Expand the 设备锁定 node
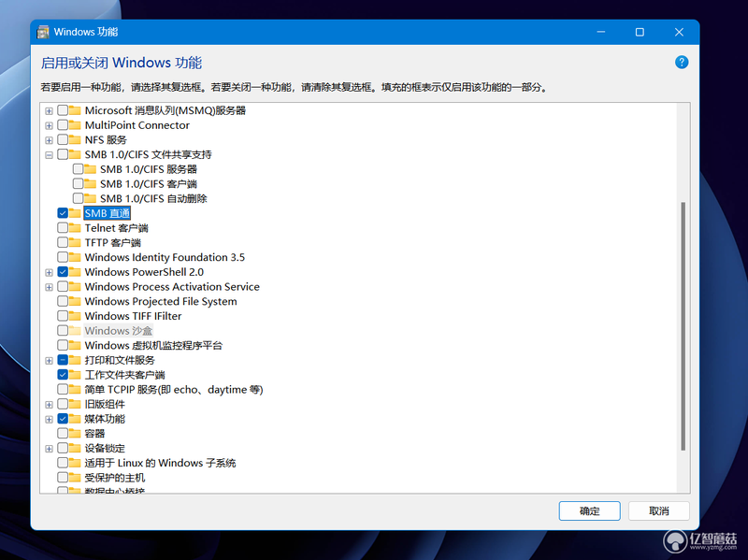 click(49, 449)
